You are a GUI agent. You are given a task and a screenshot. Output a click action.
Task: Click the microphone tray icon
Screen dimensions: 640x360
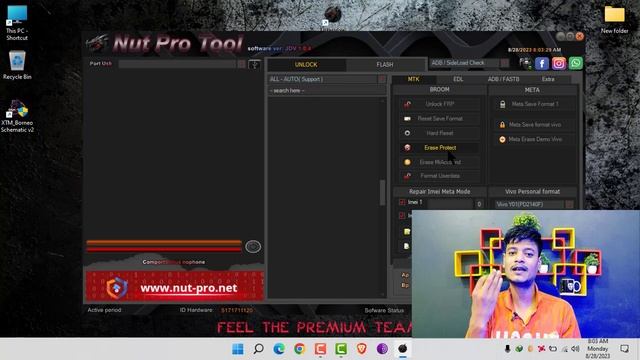tap(507, 349)
